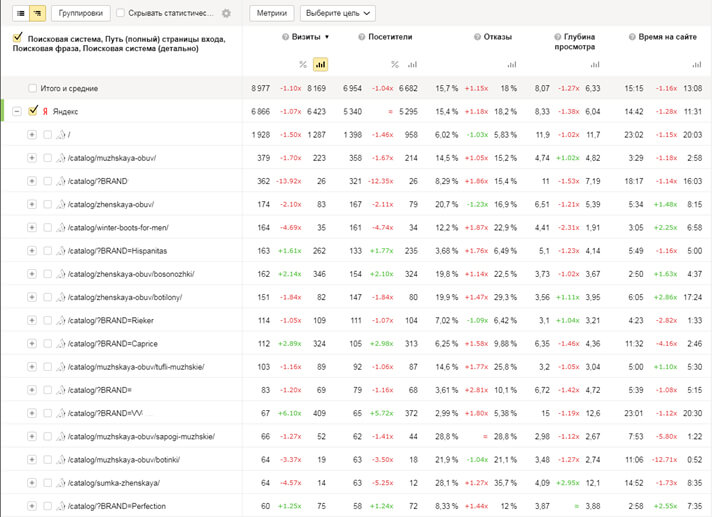
Task: Click the info icon beside Посетители
Action: (x=361, y=37)
